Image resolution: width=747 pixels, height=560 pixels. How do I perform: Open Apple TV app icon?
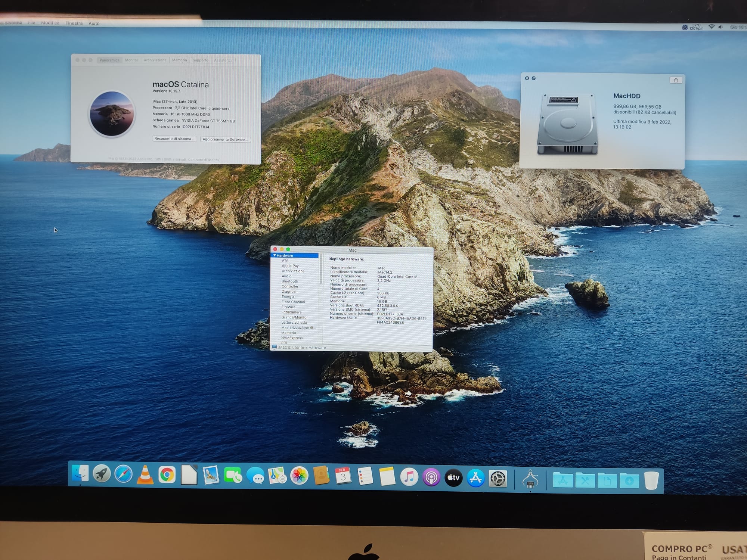(453, 478)
